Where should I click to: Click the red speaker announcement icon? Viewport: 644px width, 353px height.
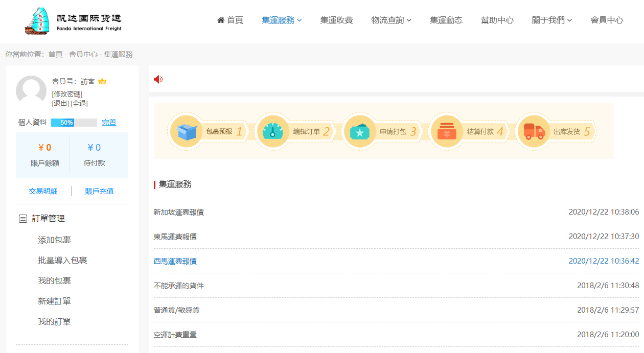click(158, 79)
